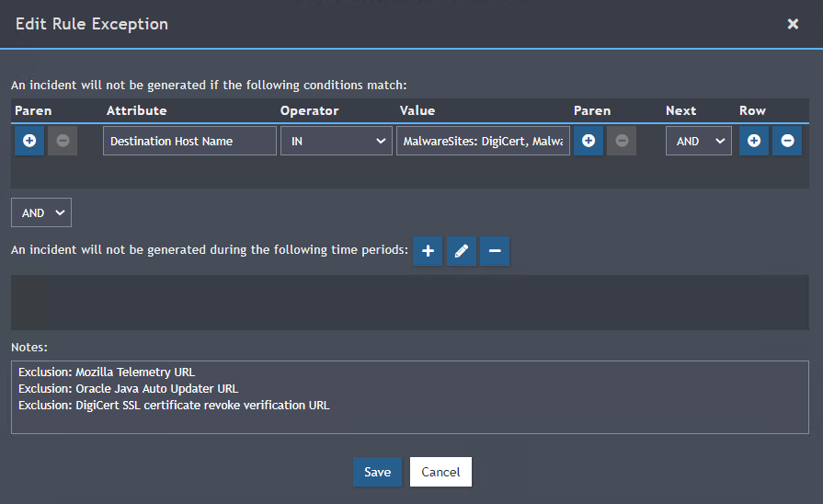The width and height of the screenshot is (823, 504).
Task: Add opening parenthesis with left plus icon
Action: 29,141
